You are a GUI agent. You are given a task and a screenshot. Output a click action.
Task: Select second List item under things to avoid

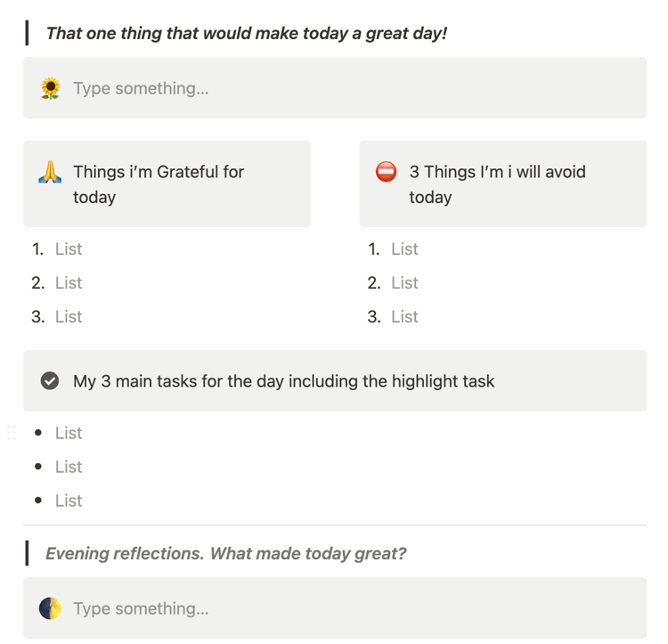pyautogui.click(x=404, y=283)
